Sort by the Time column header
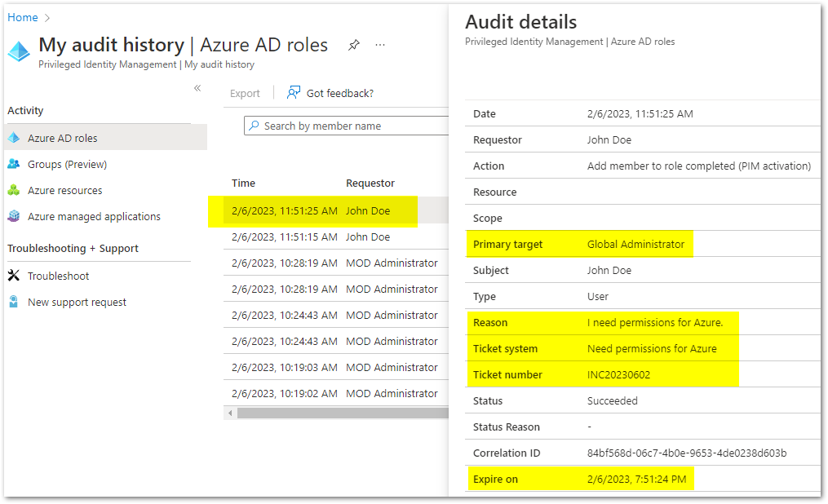The image size is (828, 504). coord(243,183)
